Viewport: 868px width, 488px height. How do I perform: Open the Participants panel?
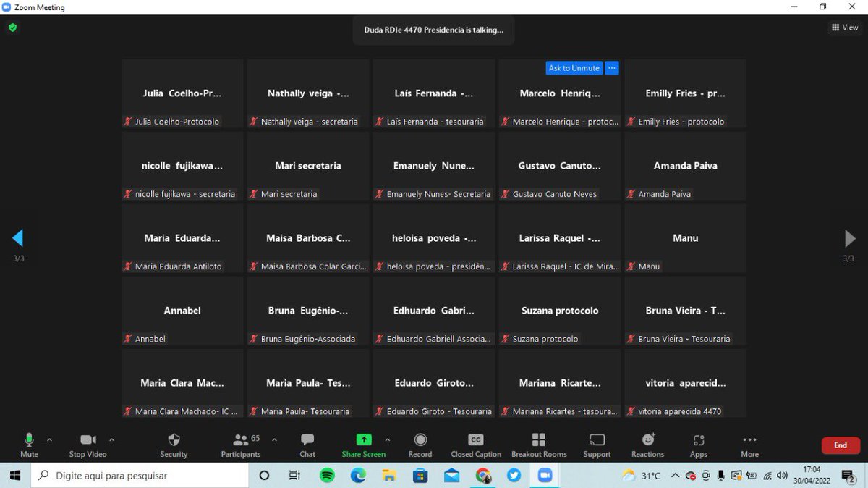[x=241, y=445]
